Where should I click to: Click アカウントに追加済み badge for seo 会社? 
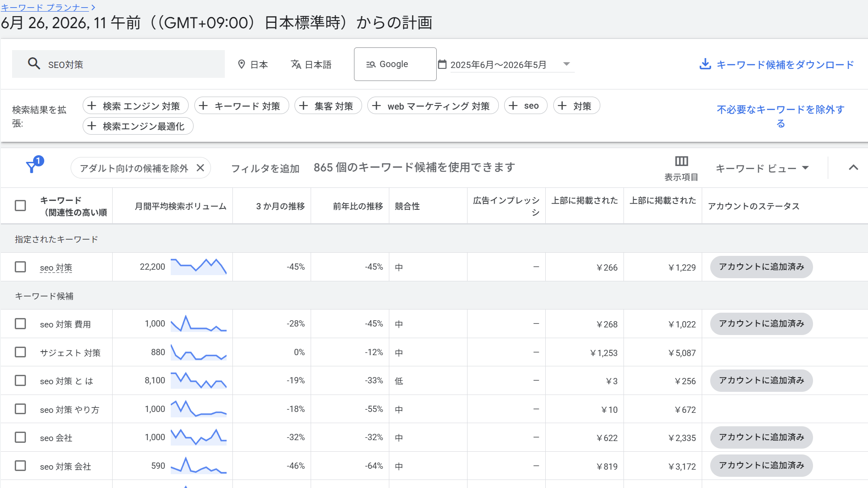[x=761, y=437]
